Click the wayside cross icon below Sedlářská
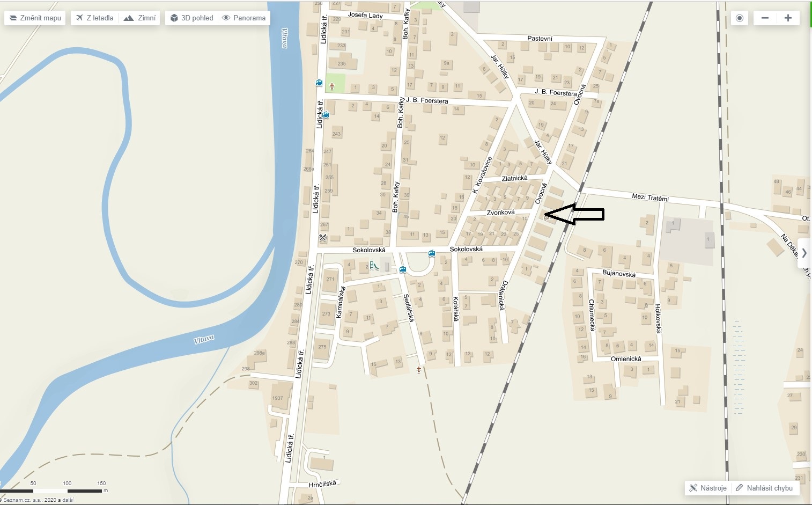Image resolution: width=812 pixels, height=505 pixels. click(x=419, y=370)
